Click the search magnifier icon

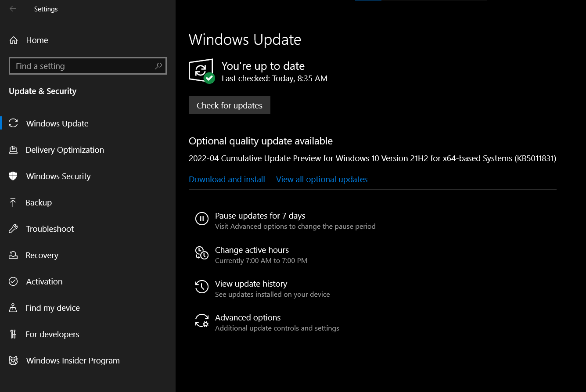pyautogui.click(x=158, y=66)
